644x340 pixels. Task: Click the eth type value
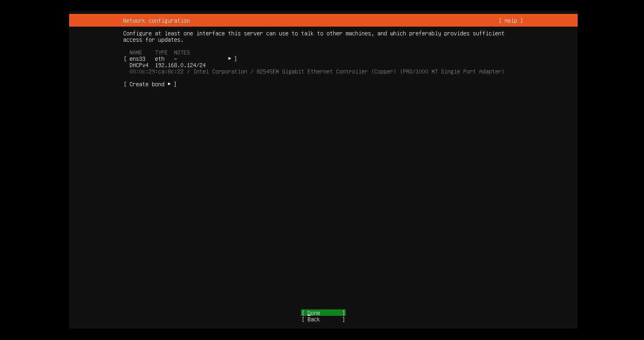(159, 59)
